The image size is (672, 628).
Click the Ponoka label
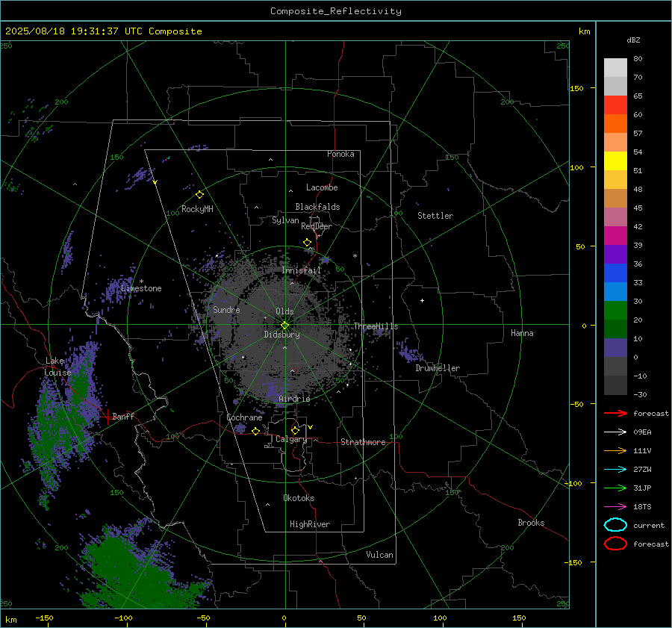(340, 154)
